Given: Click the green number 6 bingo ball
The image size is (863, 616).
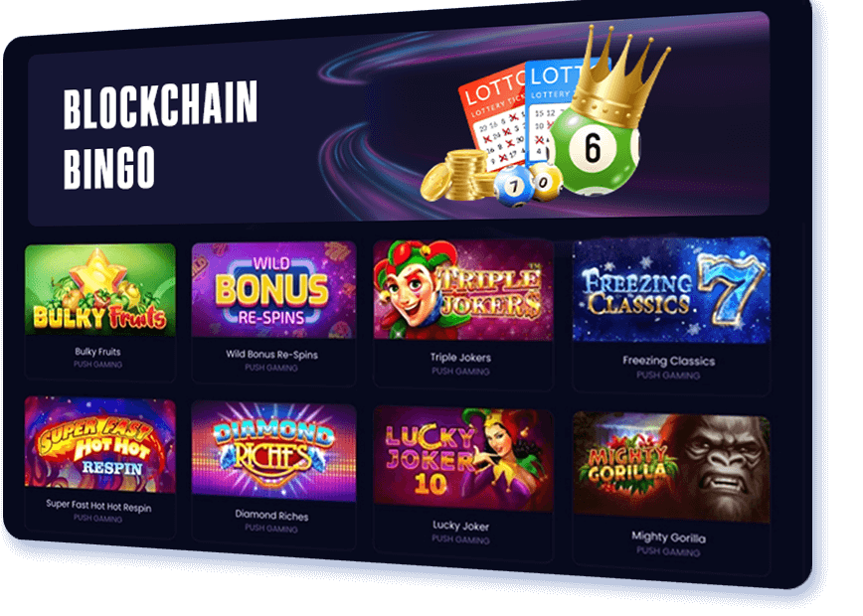Looking at the screenshot, I should pyautogui.click(x=595, y=150).
